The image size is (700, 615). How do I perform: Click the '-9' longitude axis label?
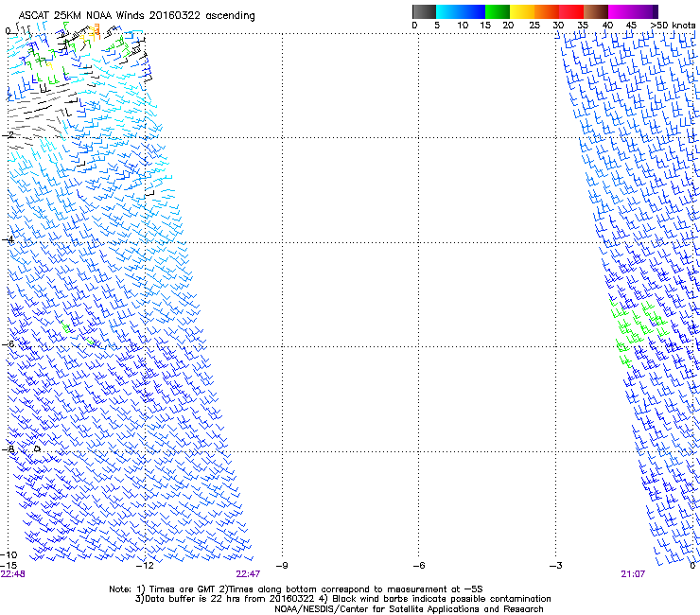(x=282, y=565)
